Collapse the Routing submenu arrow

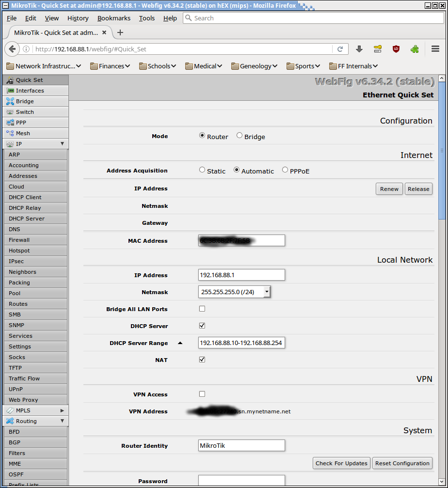click(62, 421)
